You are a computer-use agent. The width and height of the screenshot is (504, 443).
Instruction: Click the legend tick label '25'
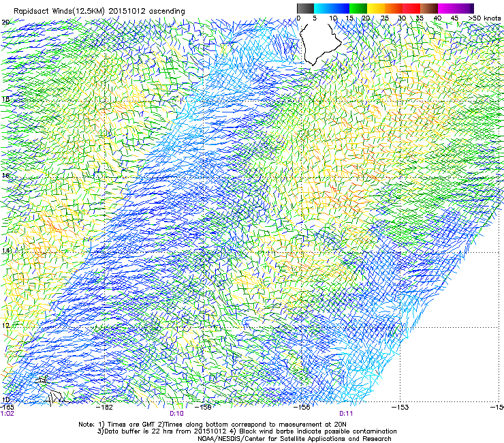coord(385,18)
